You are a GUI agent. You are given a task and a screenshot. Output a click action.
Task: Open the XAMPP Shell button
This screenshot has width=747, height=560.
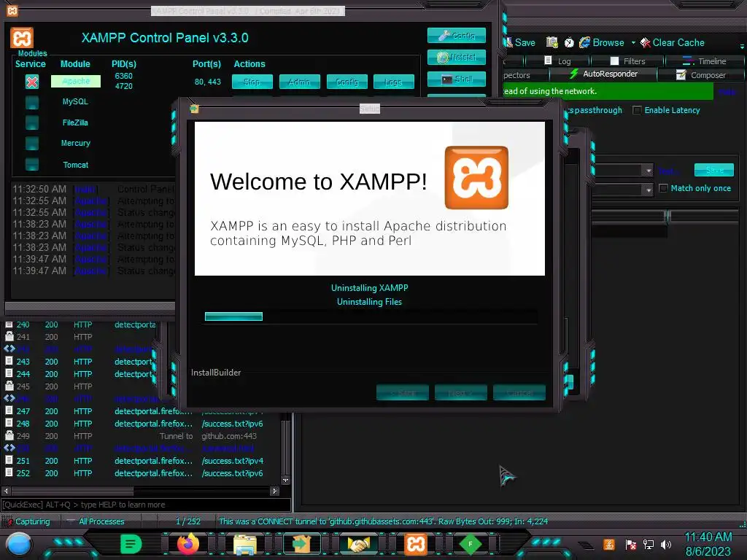tap(457, 79)
